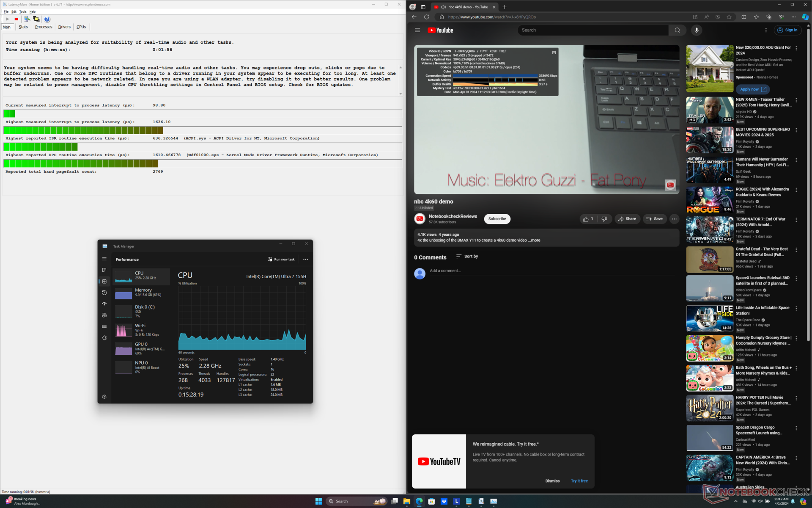Switch to LatencyMon Drivers tab
The image size is (812, 508).
pyautogui.click(x=64, y=27)
